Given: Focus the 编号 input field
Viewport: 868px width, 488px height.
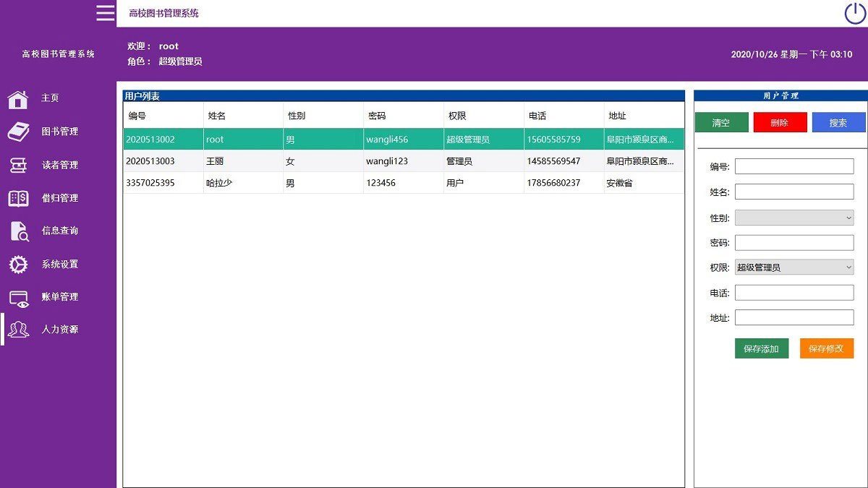Looking at the screenshot, I should point(794,167).
